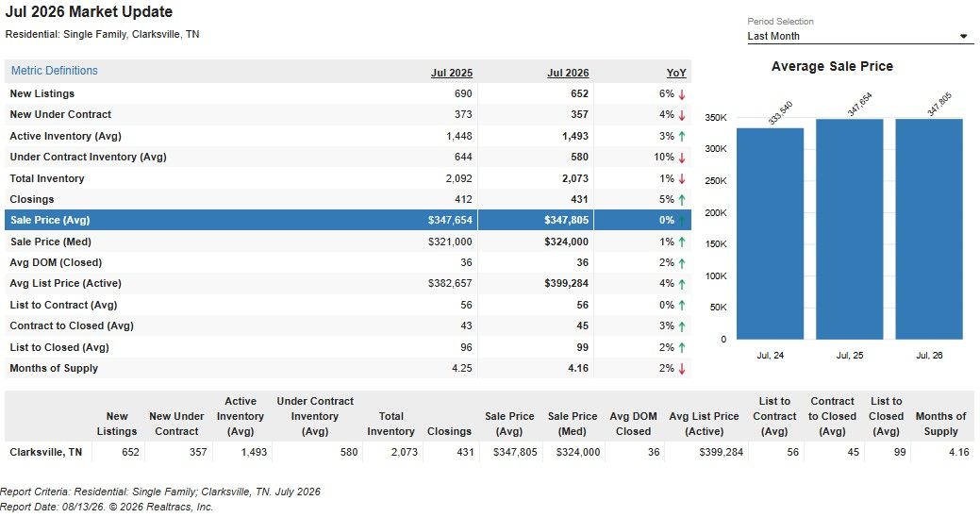This screenshot has height=517, width=980.
Task: Click the red arrow in Total Inventory row
Action: point(682,179)
